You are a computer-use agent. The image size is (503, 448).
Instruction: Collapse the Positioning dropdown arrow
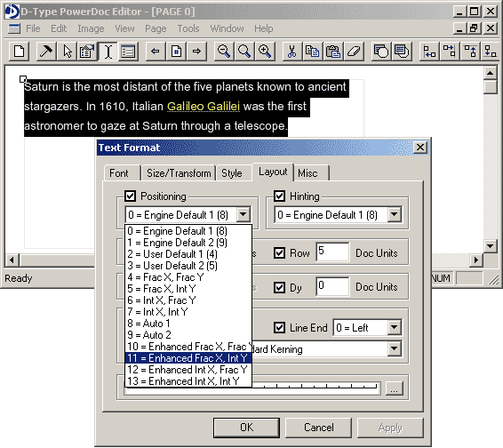[244, 214]
